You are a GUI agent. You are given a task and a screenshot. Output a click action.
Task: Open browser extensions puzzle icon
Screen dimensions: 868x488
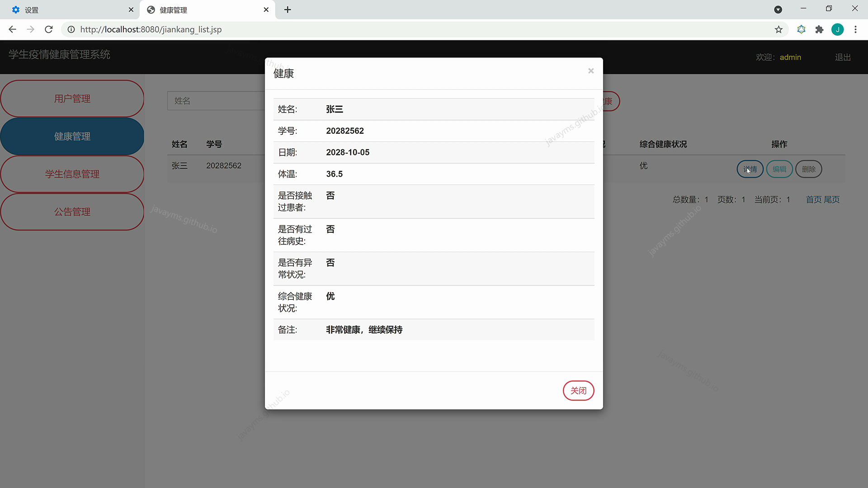(819, 29)
